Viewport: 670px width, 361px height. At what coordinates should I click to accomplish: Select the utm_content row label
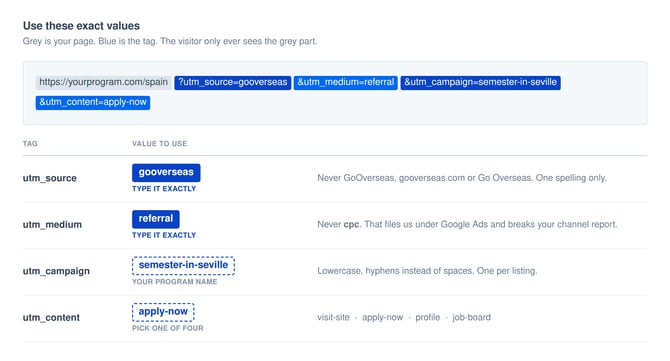point(51,318)
